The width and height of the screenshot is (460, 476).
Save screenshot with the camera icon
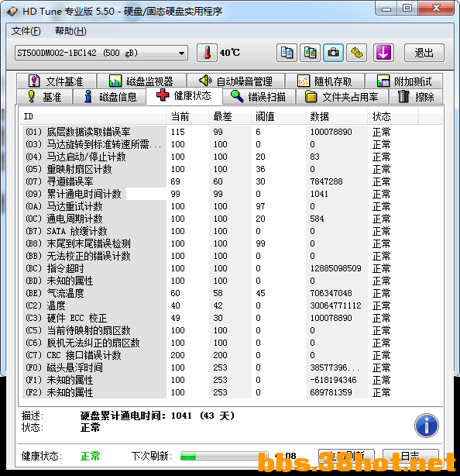tap(333, 53)
